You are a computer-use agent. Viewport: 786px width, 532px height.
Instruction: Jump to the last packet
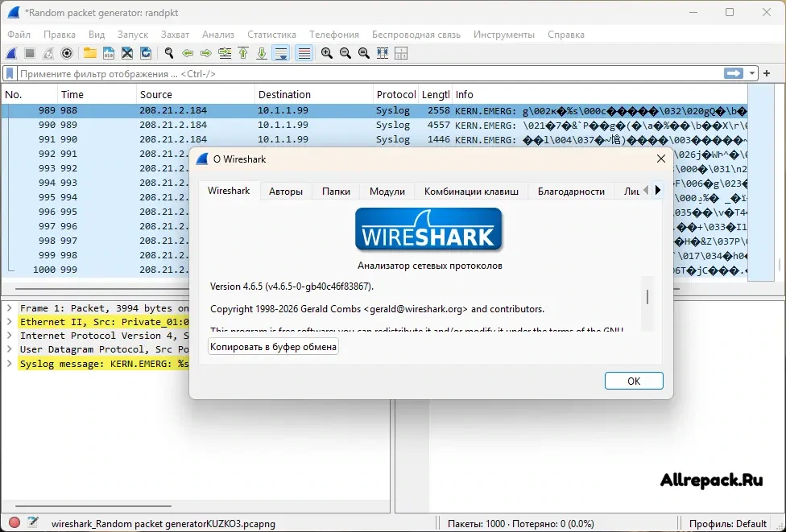tap(262, 53)
